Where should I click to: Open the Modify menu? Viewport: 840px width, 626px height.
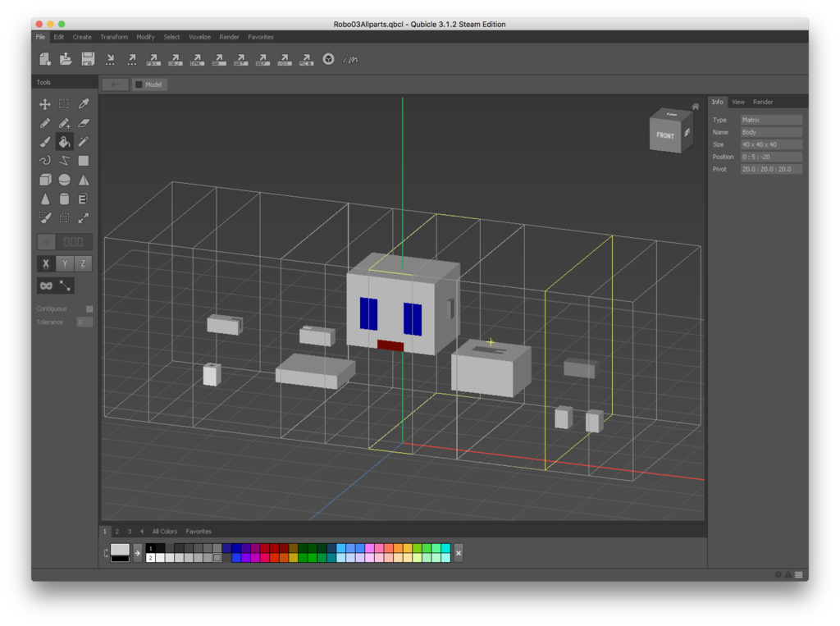(145, 37)
